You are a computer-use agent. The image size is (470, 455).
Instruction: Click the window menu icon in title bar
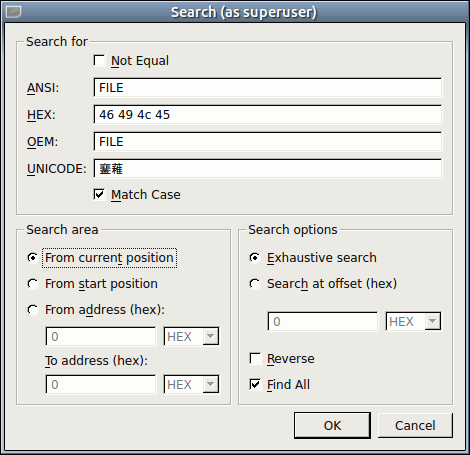point(14,12)
